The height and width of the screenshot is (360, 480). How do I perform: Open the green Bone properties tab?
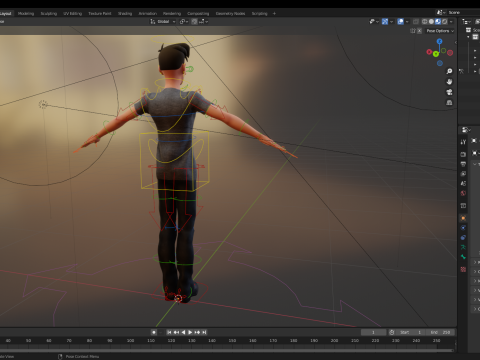[x=463, y=257]
